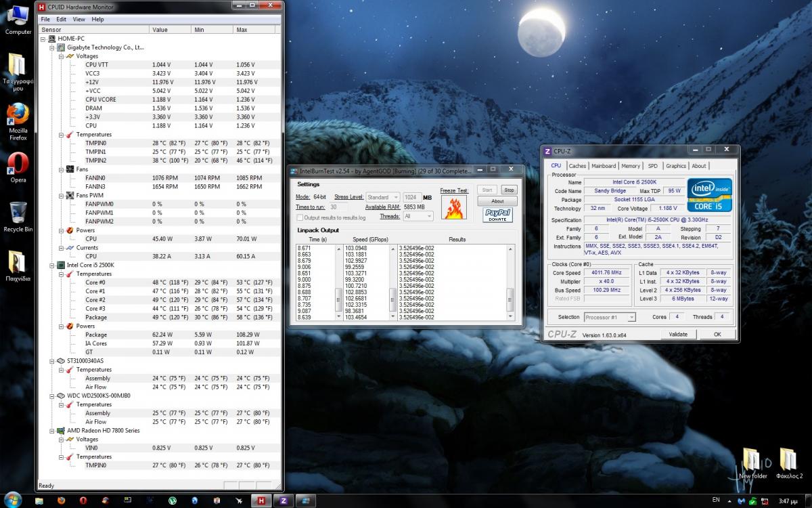Viewport: 812px width, 508px height.
Task: Click the Show Desktop button
Action: coord(808,501)
